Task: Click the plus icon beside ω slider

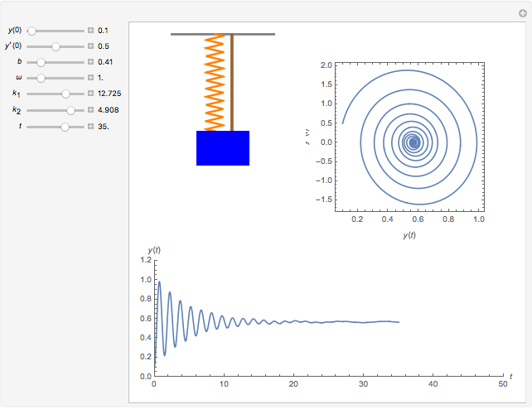Action: pos(91,78)
